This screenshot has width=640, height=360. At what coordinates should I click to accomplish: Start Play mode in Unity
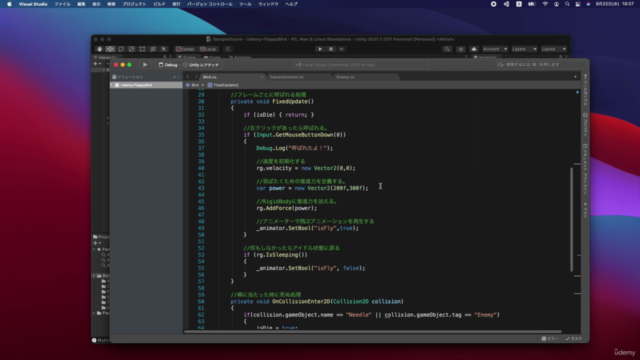click(x=320, y=49)
